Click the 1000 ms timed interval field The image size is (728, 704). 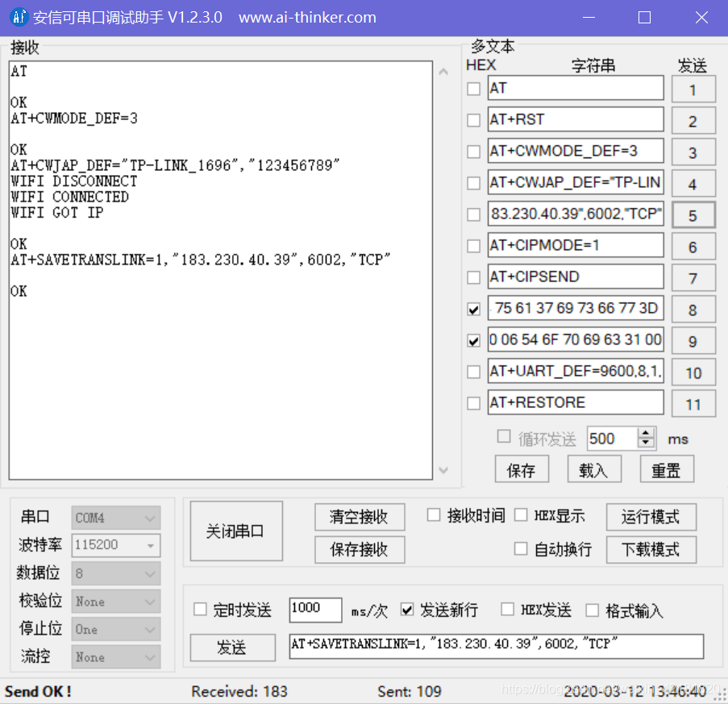pos(315,610)
